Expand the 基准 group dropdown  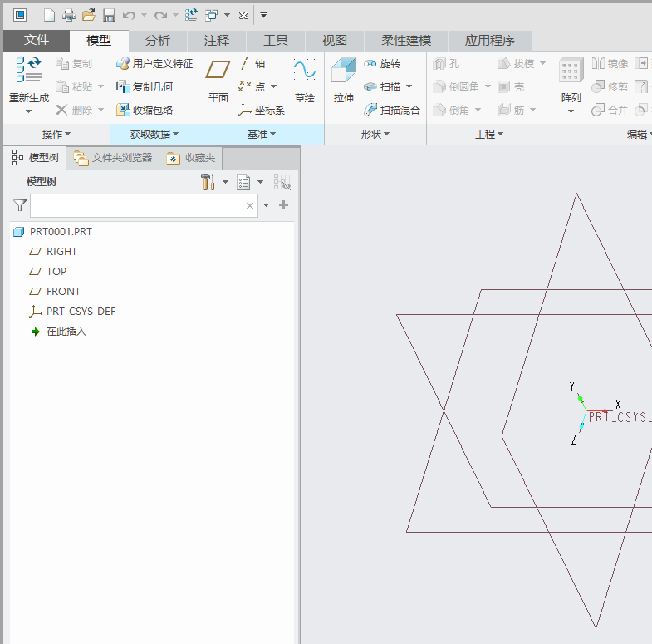[262, 134]
